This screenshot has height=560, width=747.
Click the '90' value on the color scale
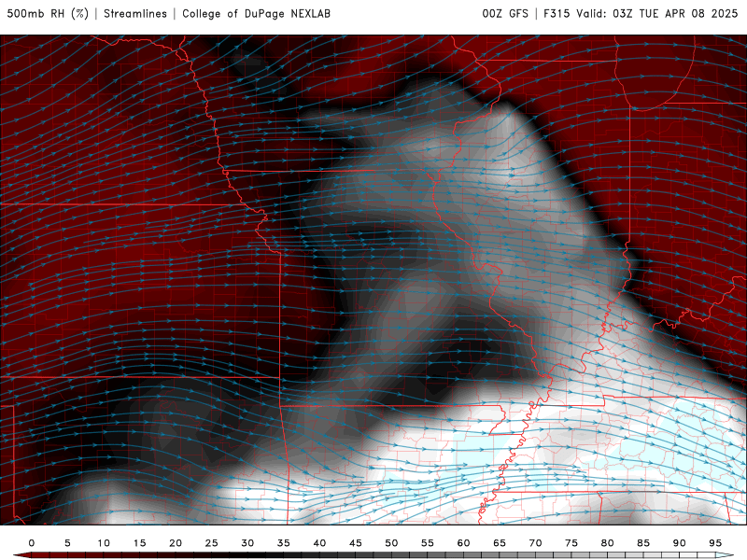click(680, 543)
